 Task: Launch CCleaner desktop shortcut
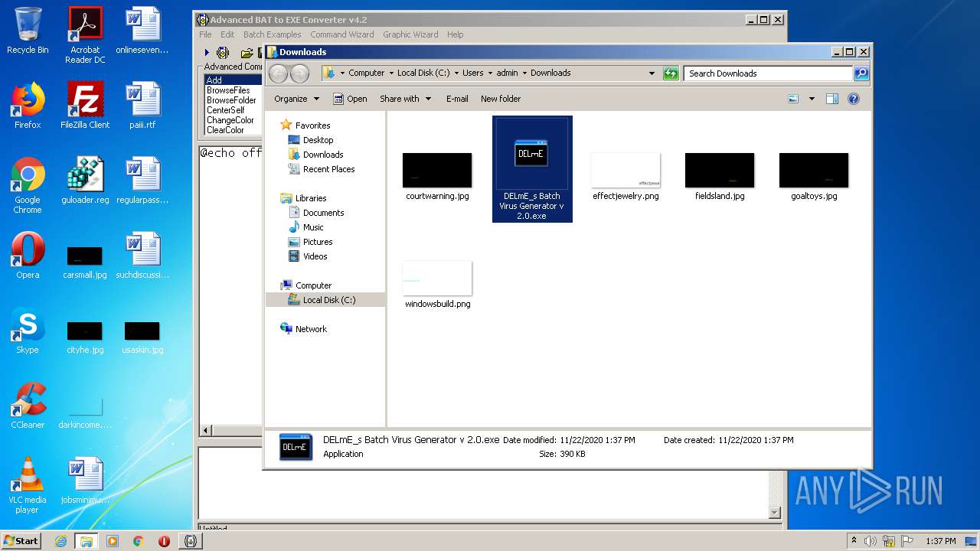28,406
